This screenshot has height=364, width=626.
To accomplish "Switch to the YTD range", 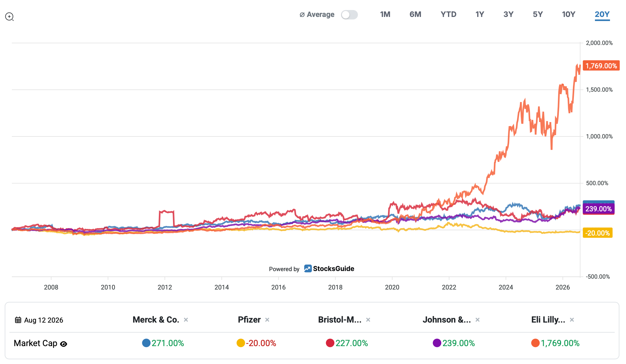I will pos(448,14).
